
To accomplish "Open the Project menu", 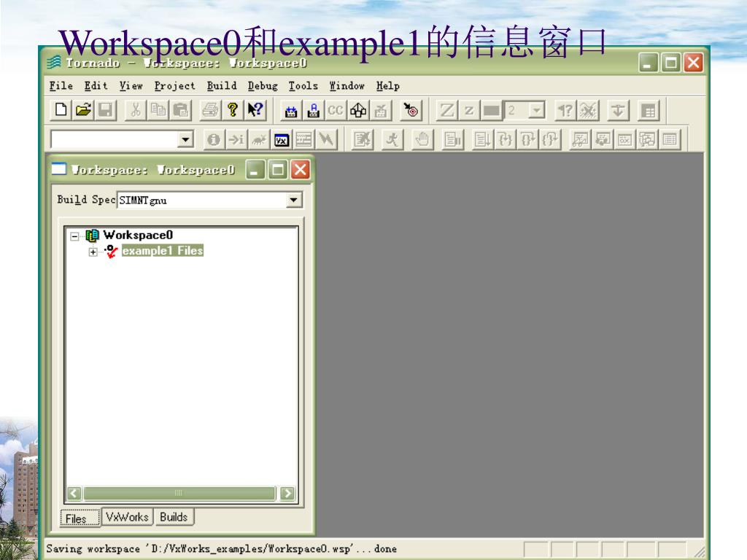I will (x=174, y=86).
